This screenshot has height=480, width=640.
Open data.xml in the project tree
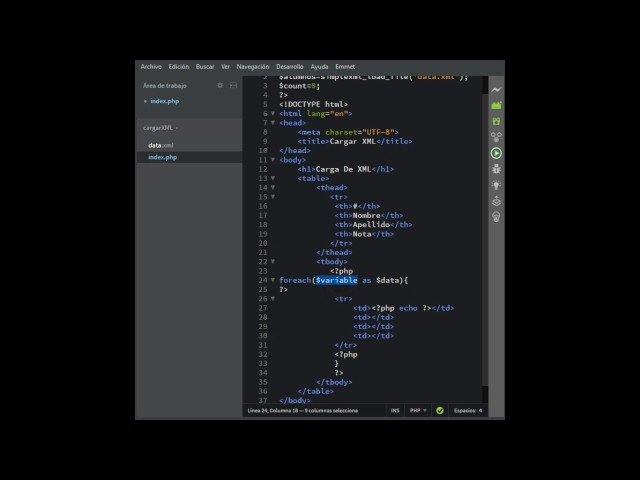[x=160, y=145]
